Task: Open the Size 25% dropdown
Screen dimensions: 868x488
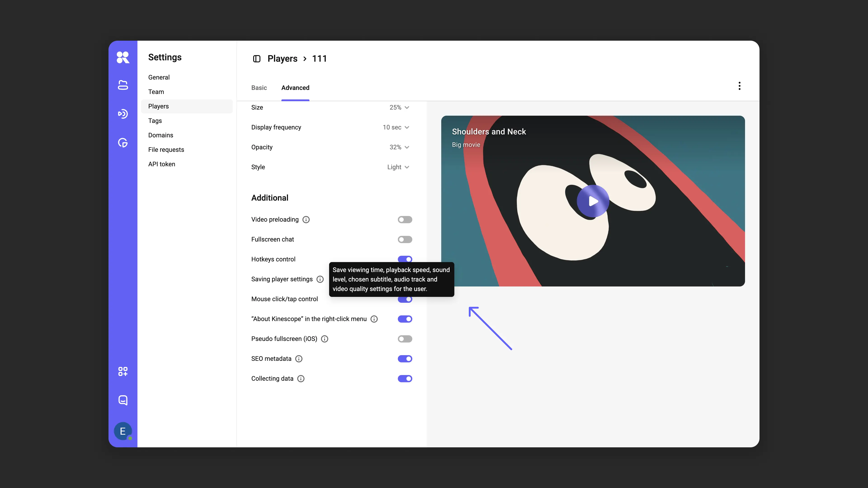Action: [x=399, y=108]
